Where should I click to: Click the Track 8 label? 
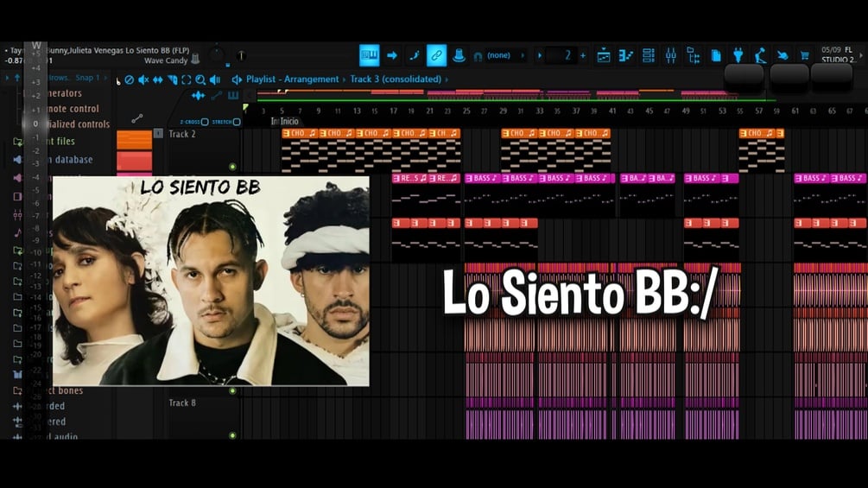click(182, 402)
